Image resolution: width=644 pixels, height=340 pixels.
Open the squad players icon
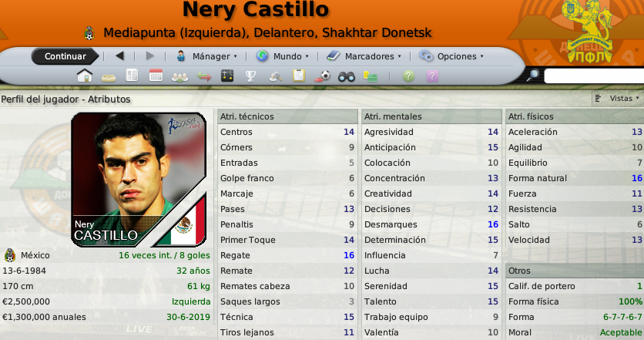click(179, 77)
